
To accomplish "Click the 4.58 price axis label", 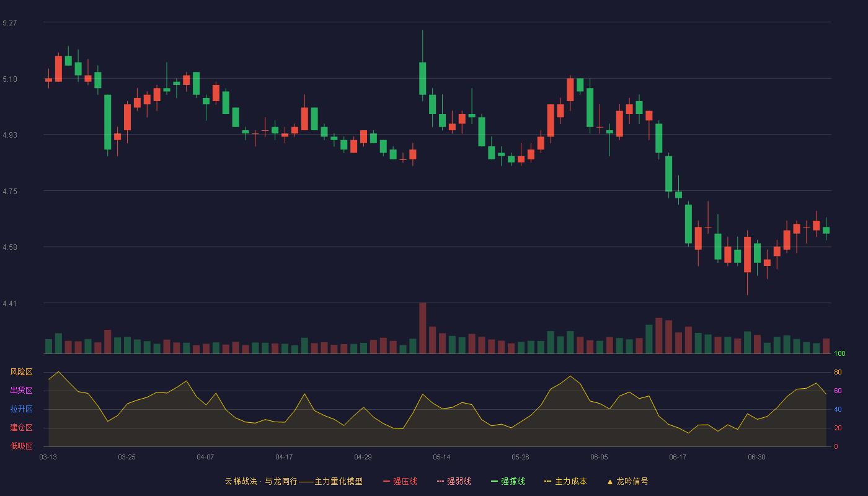I will pos(10,247).
